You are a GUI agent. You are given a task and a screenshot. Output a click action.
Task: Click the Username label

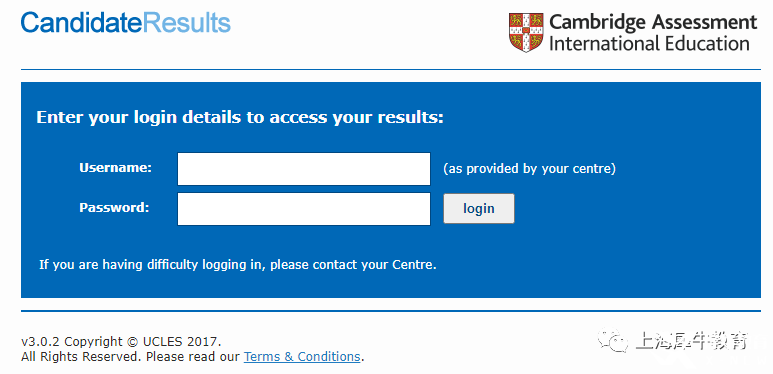click(x=115, y=168)
